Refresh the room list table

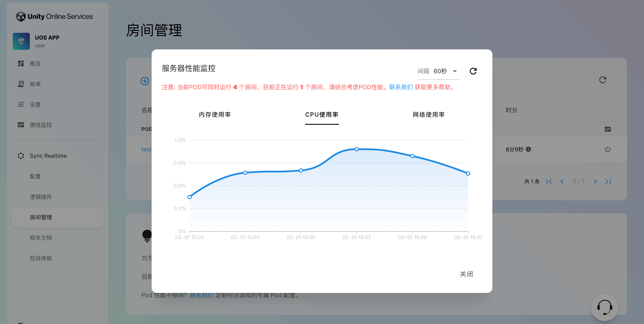(602, 80)
